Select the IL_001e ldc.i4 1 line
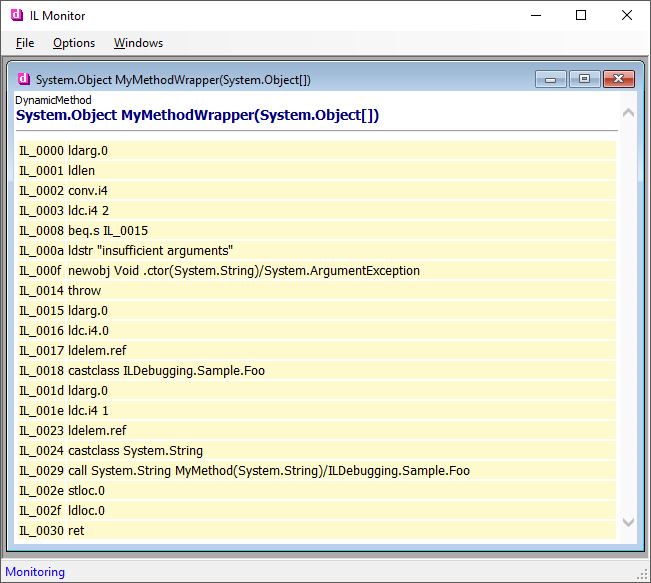Screen dimensions: 651x583 (x=317, y=410)
